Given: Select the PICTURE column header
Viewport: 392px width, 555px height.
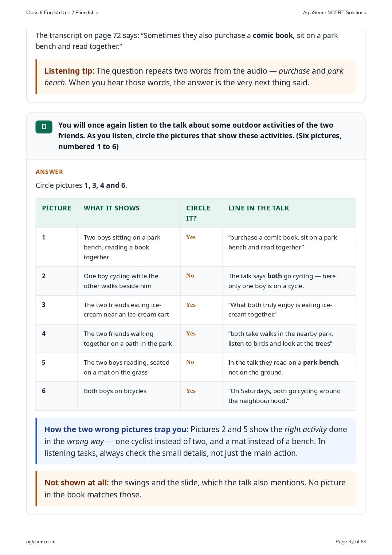Looking at the screenshot, I should point(56,208).
